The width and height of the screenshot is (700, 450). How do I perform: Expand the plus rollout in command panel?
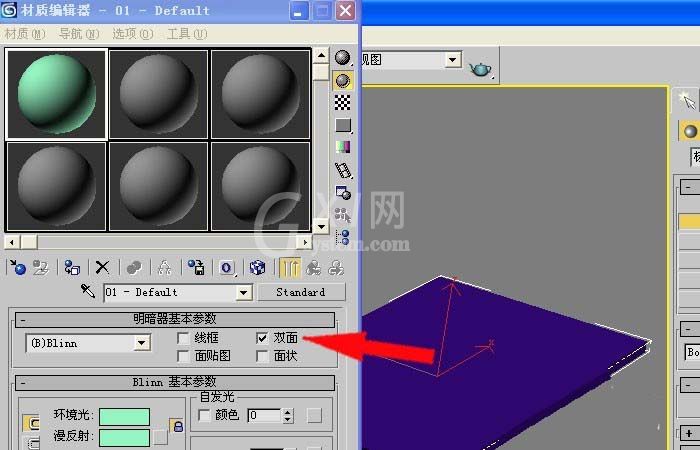pyautogui.click(x=688, y=433)
